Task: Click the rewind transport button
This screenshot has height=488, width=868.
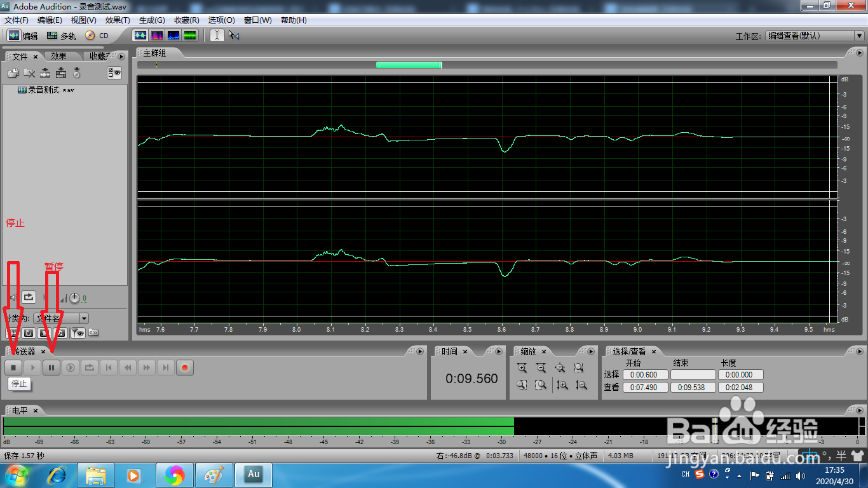Action: (x=128, y=367)
